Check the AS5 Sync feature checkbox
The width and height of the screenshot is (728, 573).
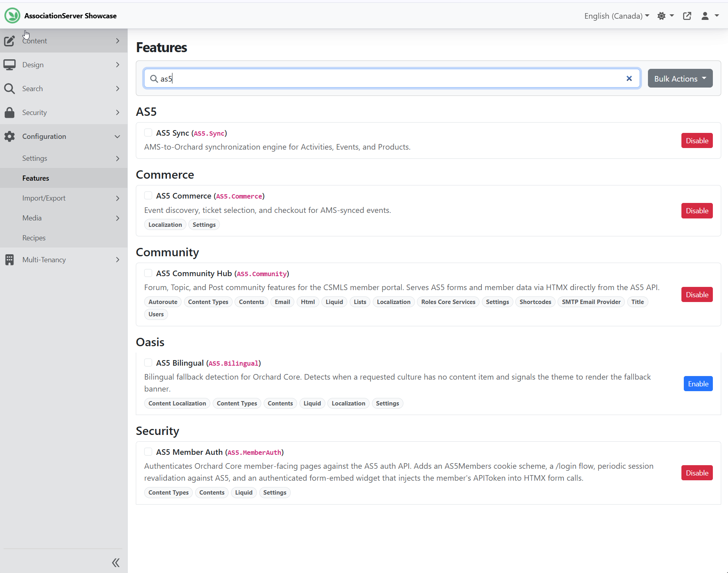pos(148,133)
